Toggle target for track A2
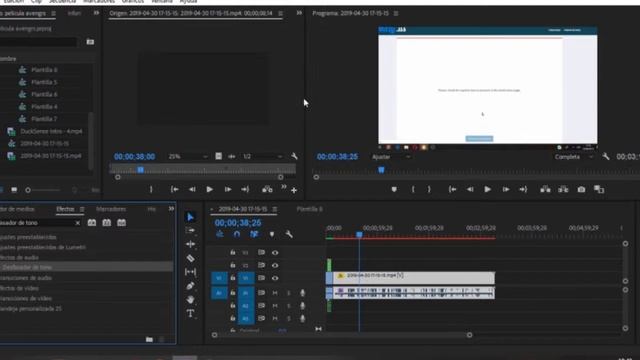Viewport: 640px width, 360px height. pos(245,306)
